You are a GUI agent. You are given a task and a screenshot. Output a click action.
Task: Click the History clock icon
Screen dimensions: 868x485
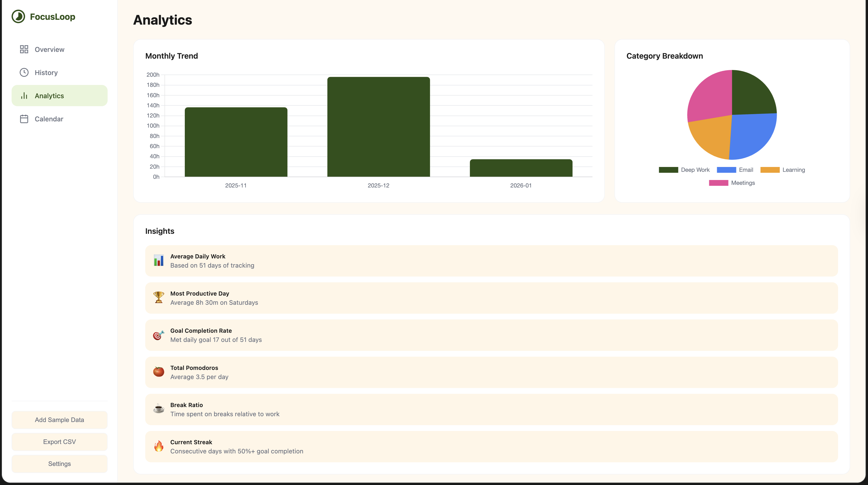(24, 72)
